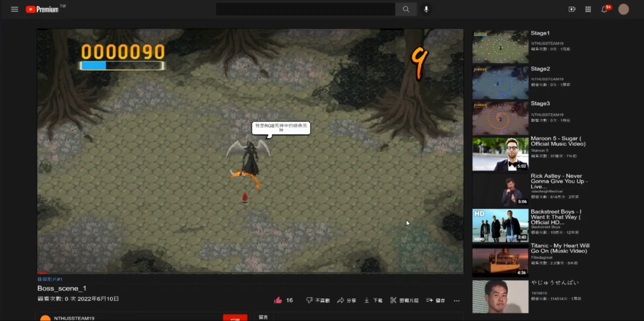Open the hamburger guide menu
644x321 pixels.
pyautogui.click(x=14, y=9)
